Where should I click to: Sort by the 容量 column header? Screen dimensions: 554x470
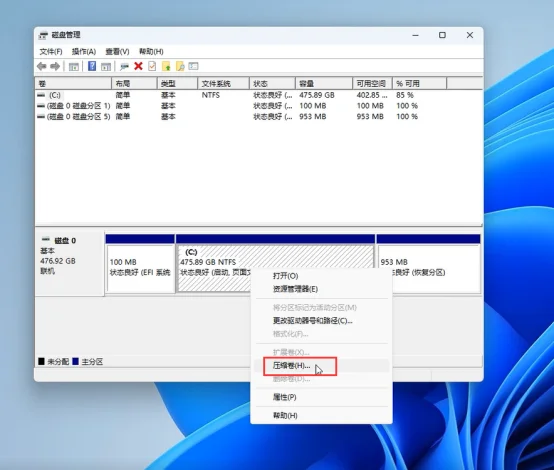click(x=324, y=84)
